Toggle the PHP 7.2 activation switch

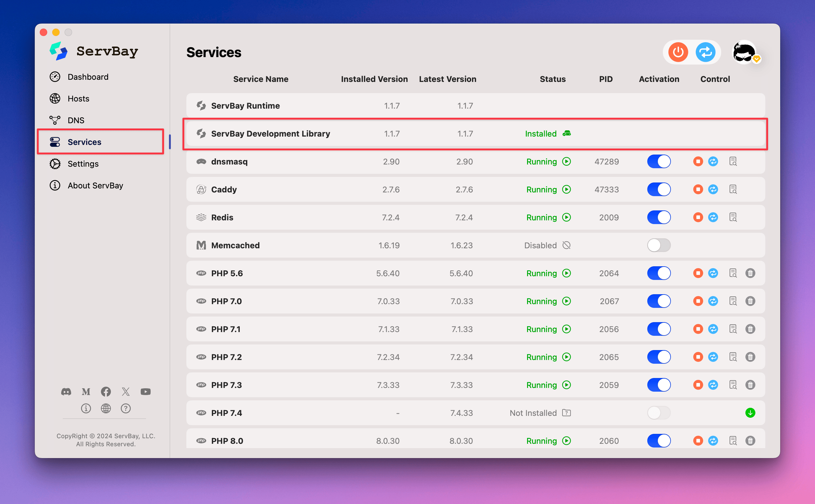pos(659,357)
